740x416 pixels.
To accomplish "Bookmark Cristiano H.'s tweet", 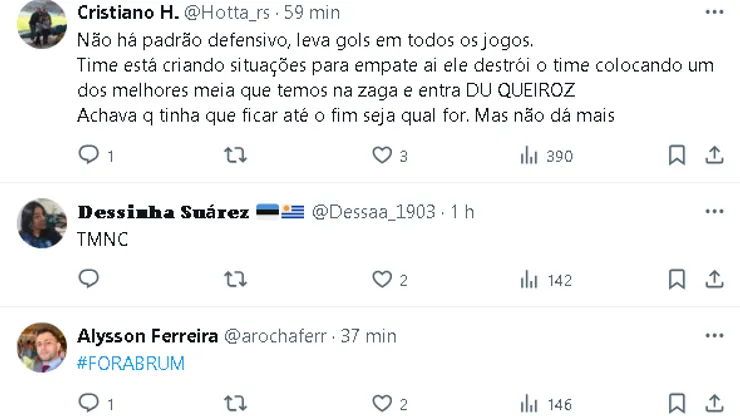I will tap(677, 155).
